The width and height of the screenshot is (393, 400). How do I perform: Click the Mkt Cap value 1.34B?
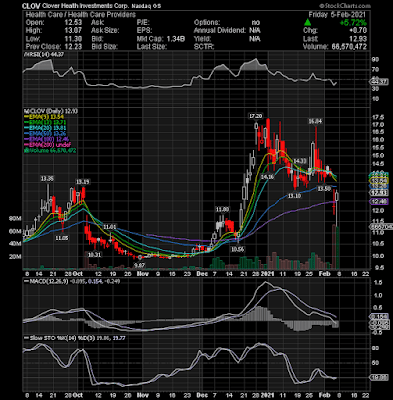click(x=175, y=39)
